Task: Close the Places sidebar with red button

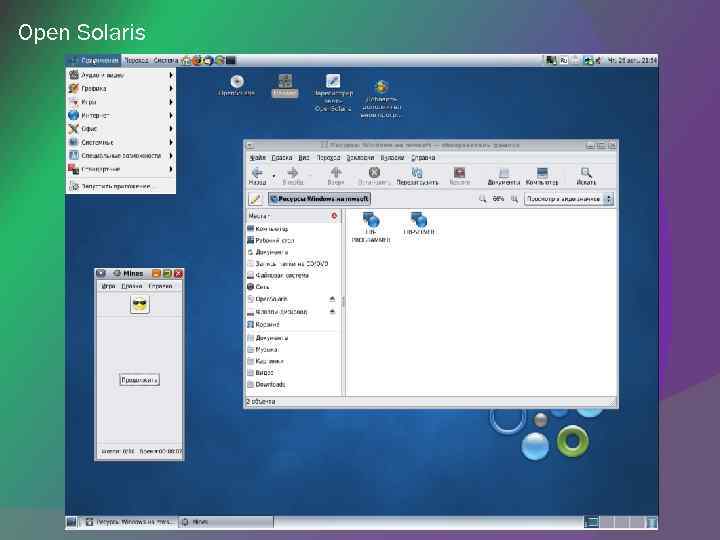Action: click(334, 216)
